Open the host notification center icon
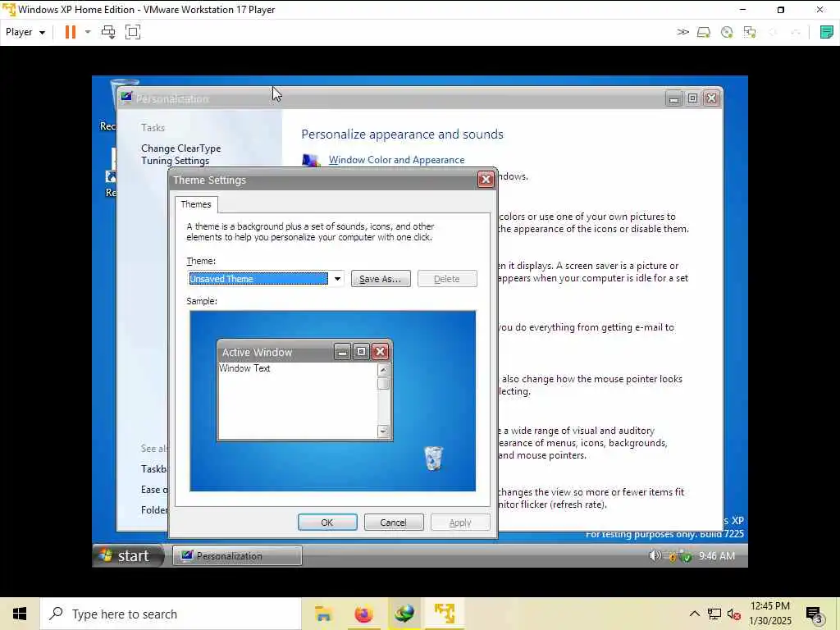Image resolution: width=840 pixels, height=630 pixels. 815,614
